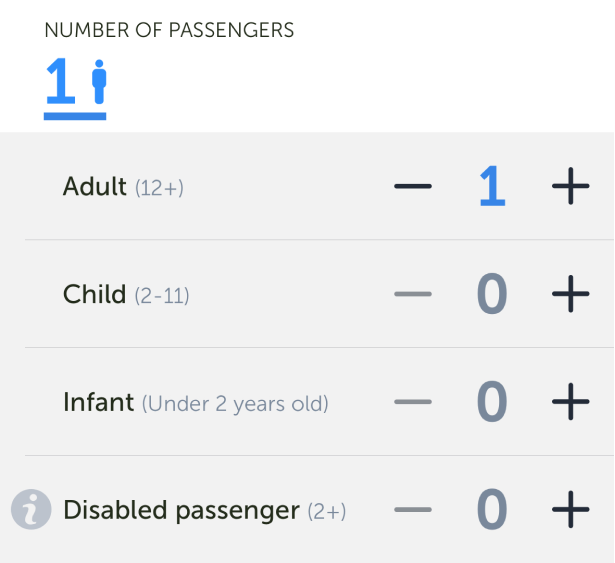The height and width of the screenshot is (563, 615).
Task: Collapse the passenger count selector
Action: 74,86
